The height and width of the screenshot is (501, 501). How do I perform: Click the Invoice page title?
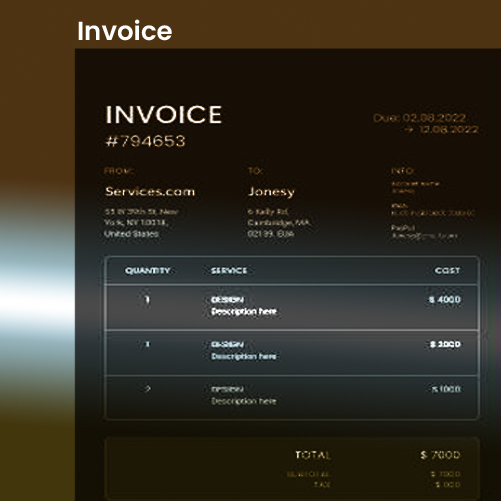pos(125,31)
